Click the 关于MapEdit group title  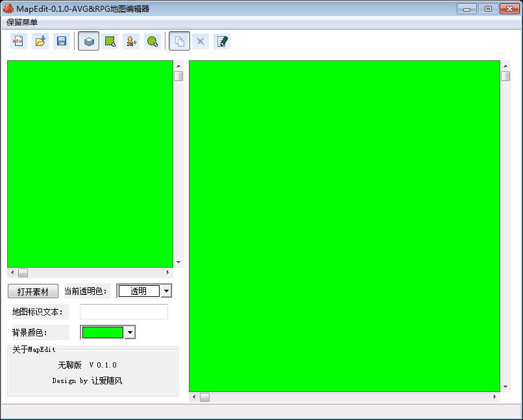coord(34,350)
